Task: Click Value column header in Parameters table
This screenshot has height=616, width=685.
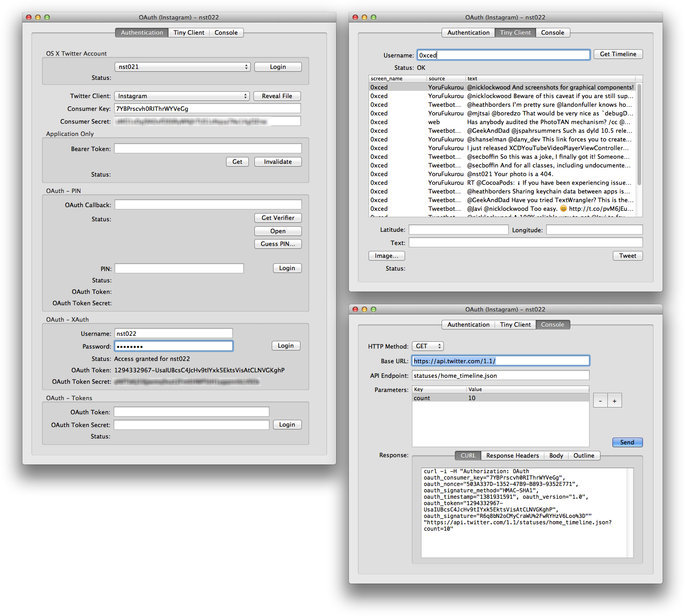Action: click(528, 389)
